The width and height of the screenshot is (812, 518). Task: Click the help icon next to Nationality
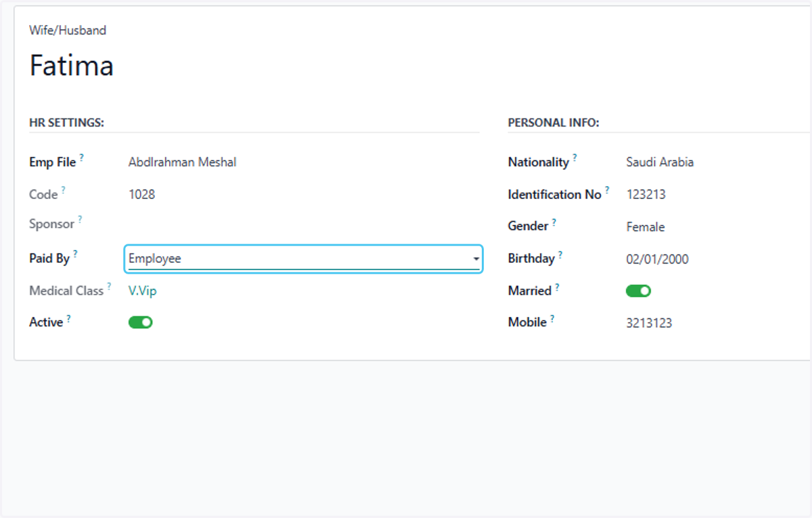[575, 158]
